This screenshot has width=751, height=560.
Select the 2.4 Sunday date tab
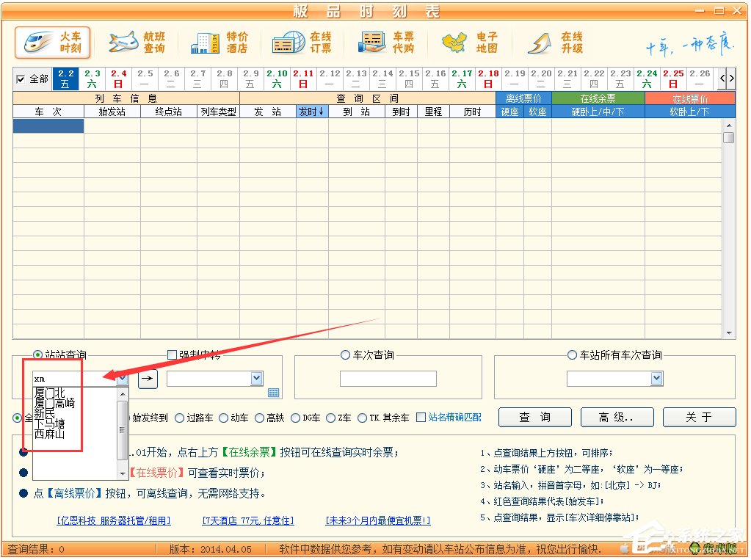tap(118, 79)
